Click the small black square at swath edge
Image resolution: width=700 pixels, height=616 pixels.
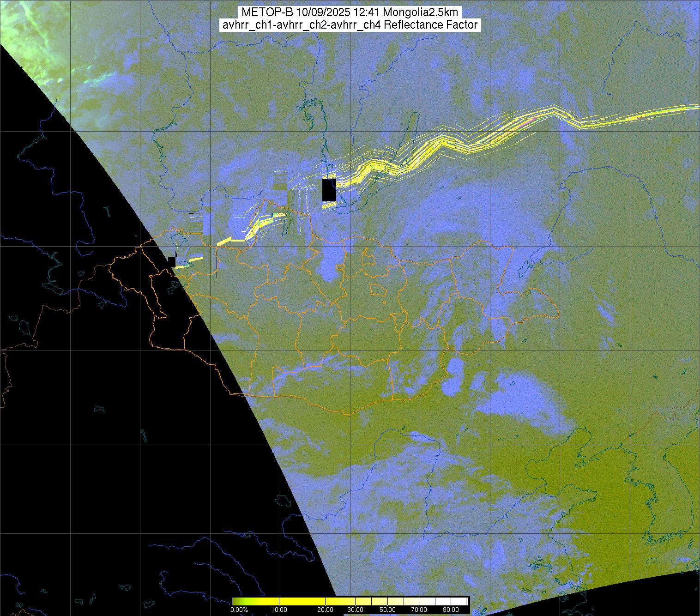pyautogui.click(x=172, y=262)
